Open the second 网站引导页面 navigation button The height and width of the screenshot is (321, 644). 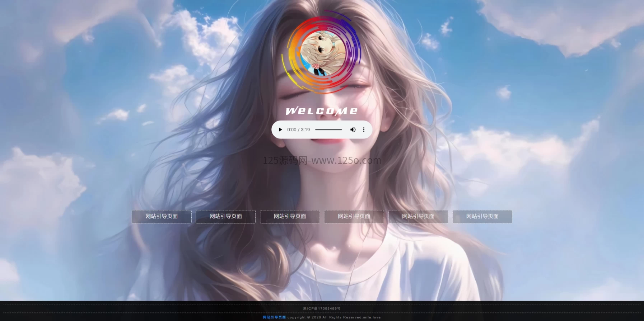pyautogui.click(x=225, y=216)
